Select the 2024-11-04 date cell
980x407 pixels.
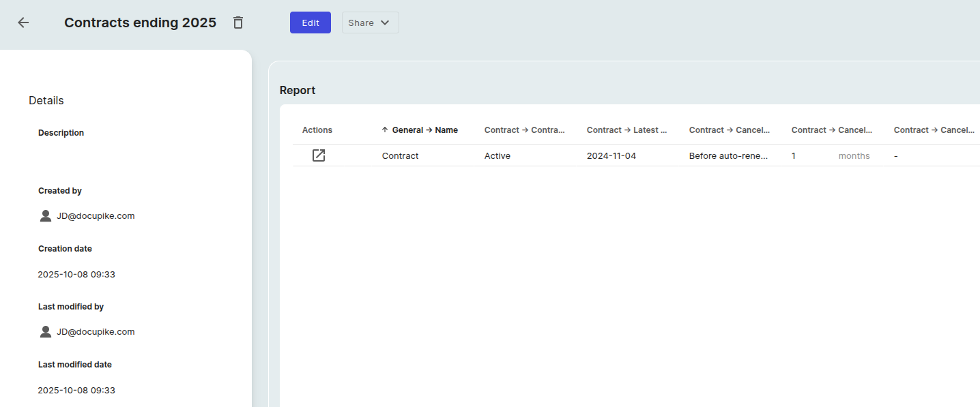[611, 155]
